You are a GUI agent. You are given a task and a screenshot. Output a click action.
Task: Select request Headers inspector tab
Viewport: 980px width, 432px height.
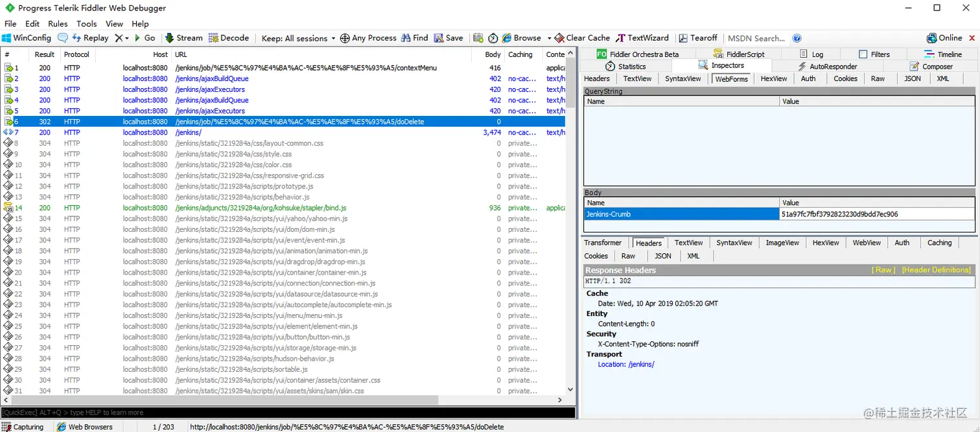coord(597,79)
